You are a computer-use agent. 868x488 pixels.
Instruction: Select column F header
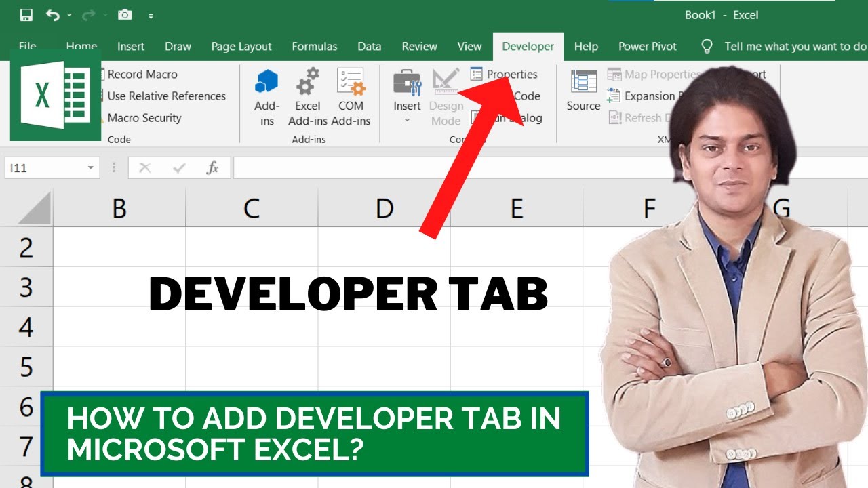[649, 208]
